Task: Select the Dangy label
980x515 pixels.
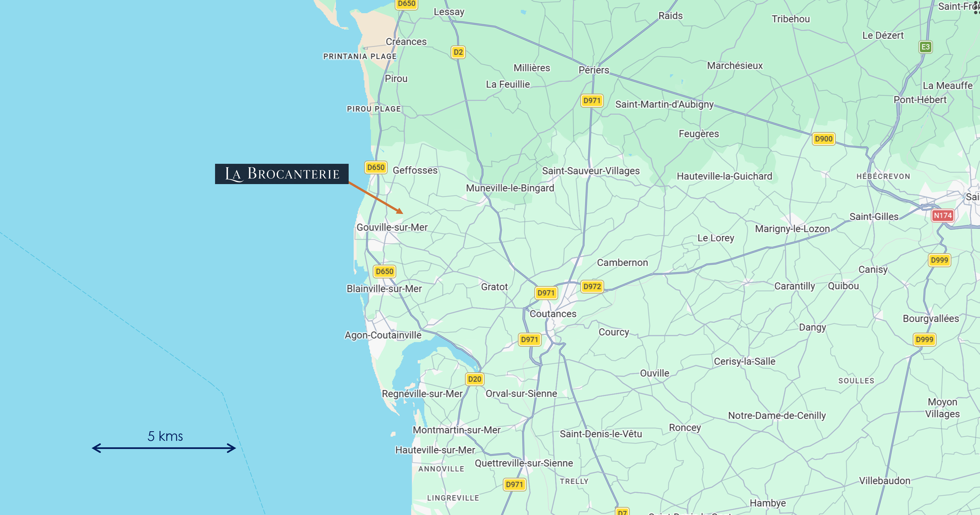Action: tap(812, 327)
